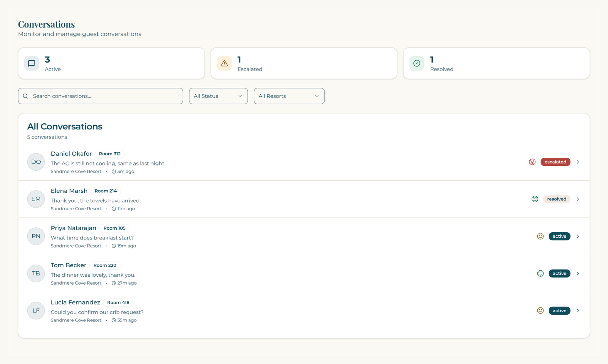Click the LF avatar for Lucia Fernandez
The width and height of the screenshot is (608, 364).
pos(36,310)
